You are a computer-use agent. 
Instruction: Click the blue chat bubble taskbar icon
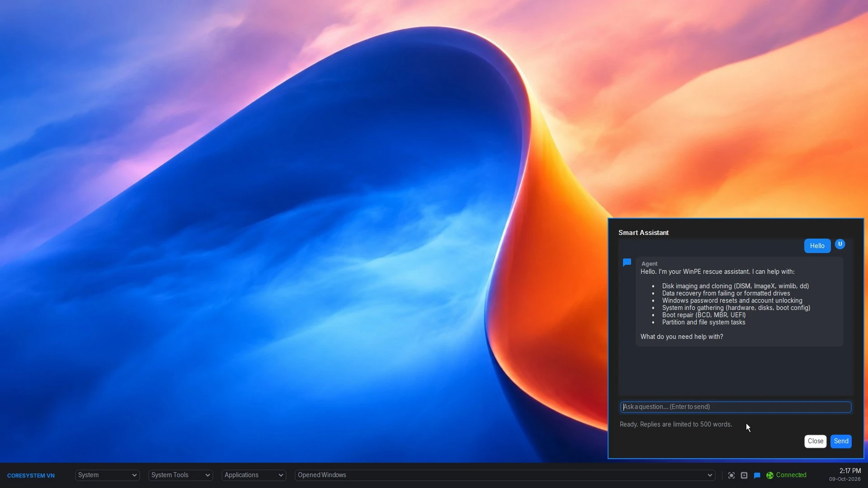point(757,475)
